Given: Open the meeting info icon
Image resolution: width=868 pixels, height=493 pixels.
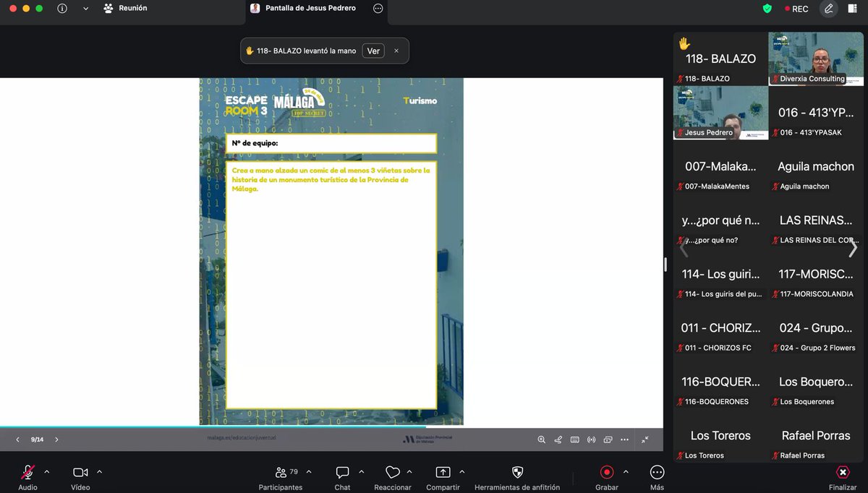Looking at the screenshot, I should (x=62, y=9).
